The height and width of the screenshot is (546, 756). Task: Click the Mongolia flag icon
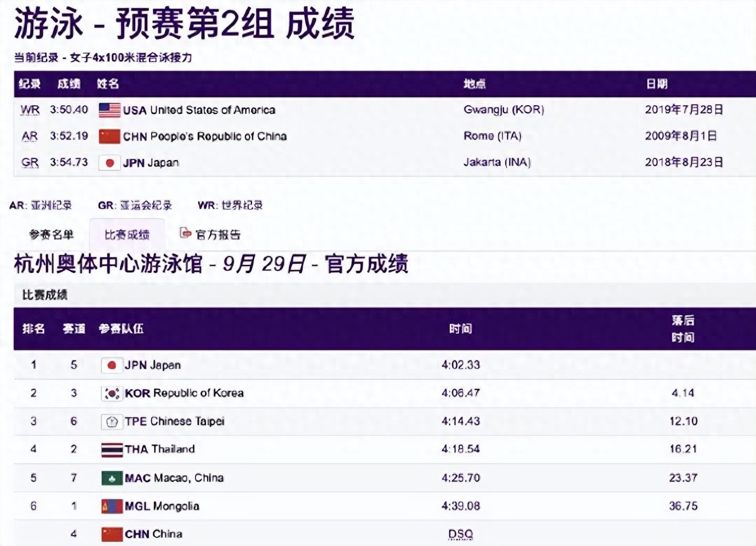tap(112, 507)
